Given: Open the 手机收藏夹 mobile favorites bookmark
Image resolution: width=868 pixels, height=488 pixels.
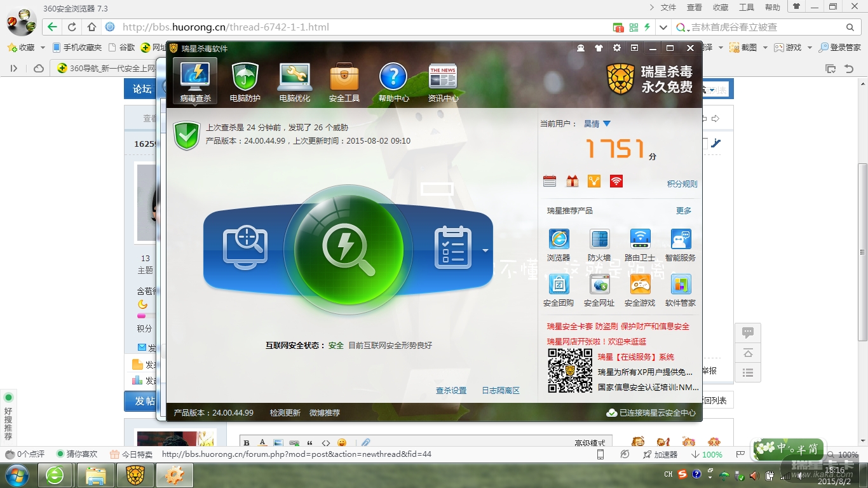Looking at the screenshot, I should 77,48.
